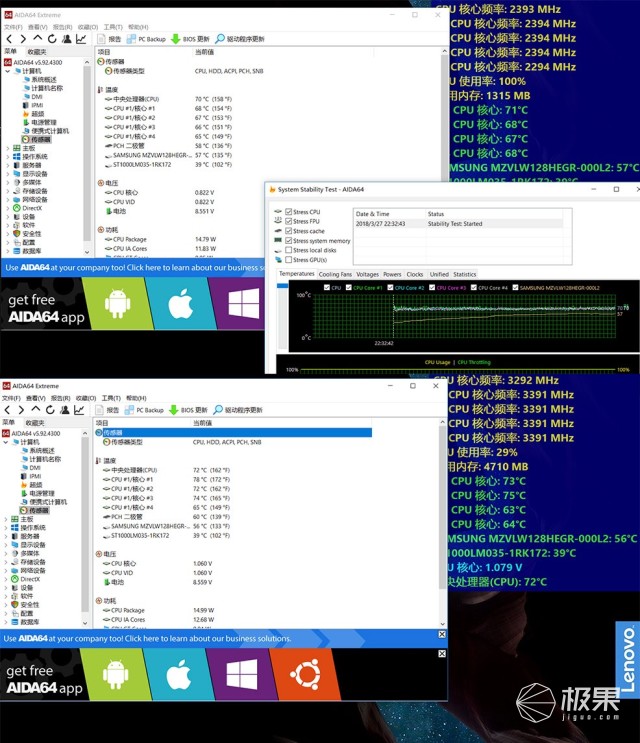Hide SAMSUNG MZVLW128HEGR graph line checkbox
Image resolution: width=640 pixels, height=743 pixels.
coord(515,288)
